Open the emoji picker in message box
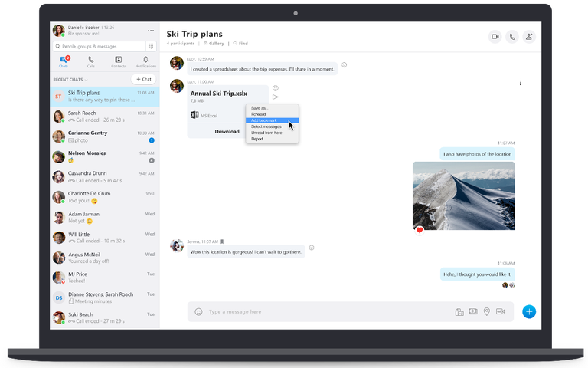The width and height of the screenshot is (588, 368). click(x=198, y=311)
